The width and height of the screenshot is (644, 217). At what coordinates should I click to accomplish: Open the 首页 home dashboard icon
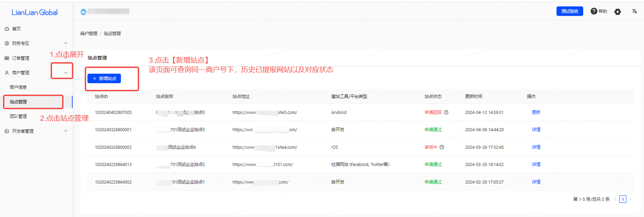click(7, 29)
